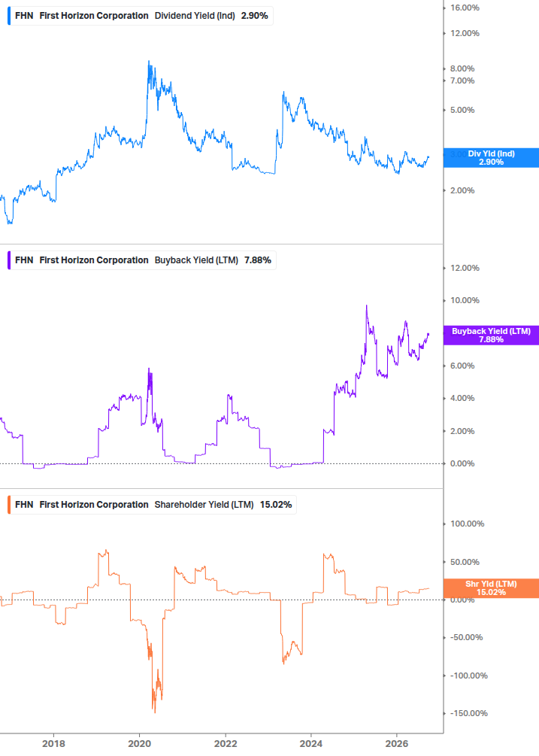Click the orange color bar beside Shareholder Yield legend

pos(9,505)
